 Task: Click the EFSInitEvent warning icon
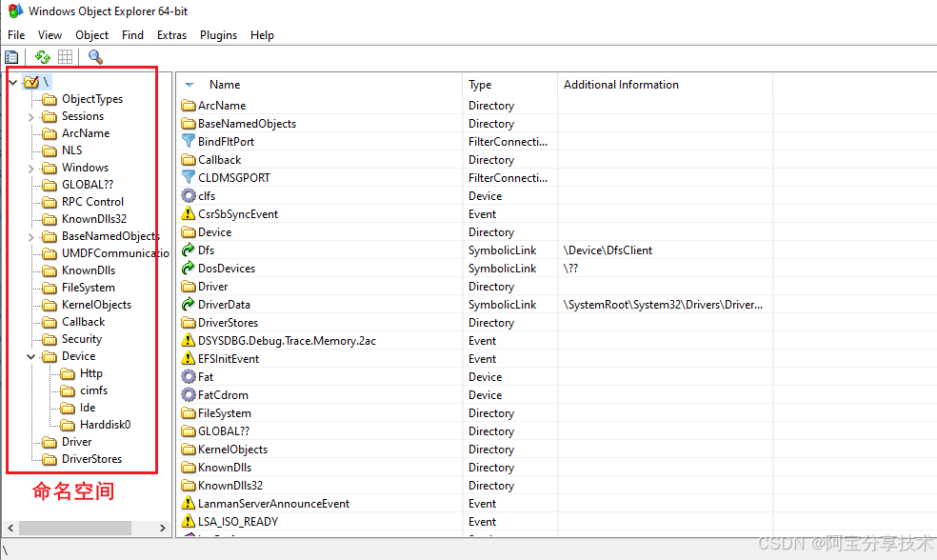point(189,358)
